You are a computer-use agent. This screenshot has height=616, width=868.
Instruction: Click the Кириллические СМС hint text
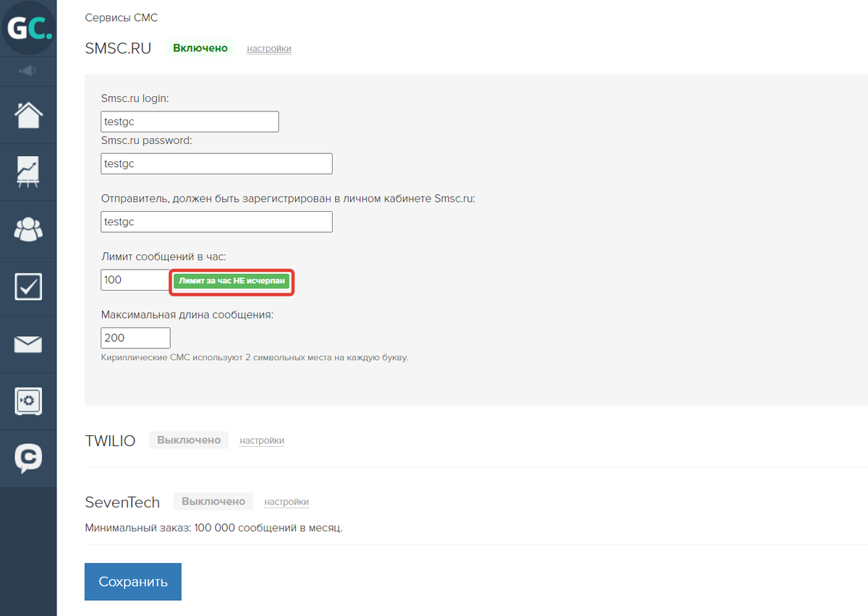click(255, 357)
